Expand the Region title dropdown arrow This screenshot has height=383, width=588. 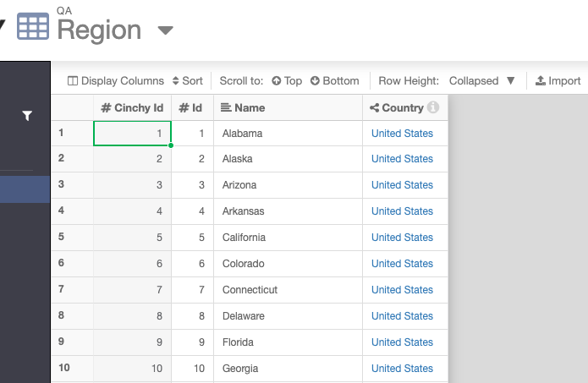[x=165, y=30]
